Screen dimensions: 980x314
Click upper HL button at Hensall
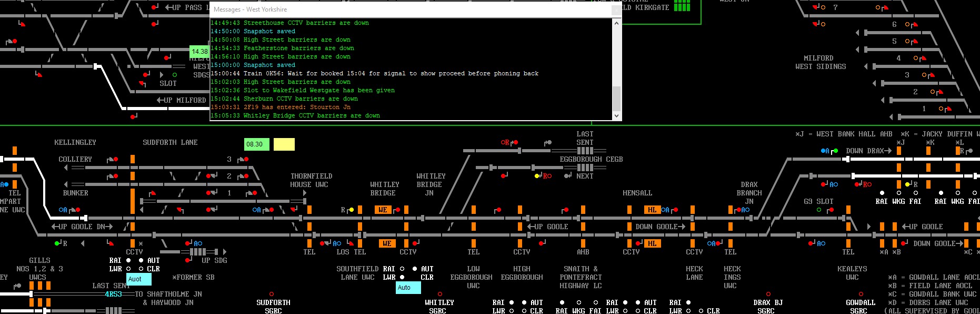(x=652, y=210)
